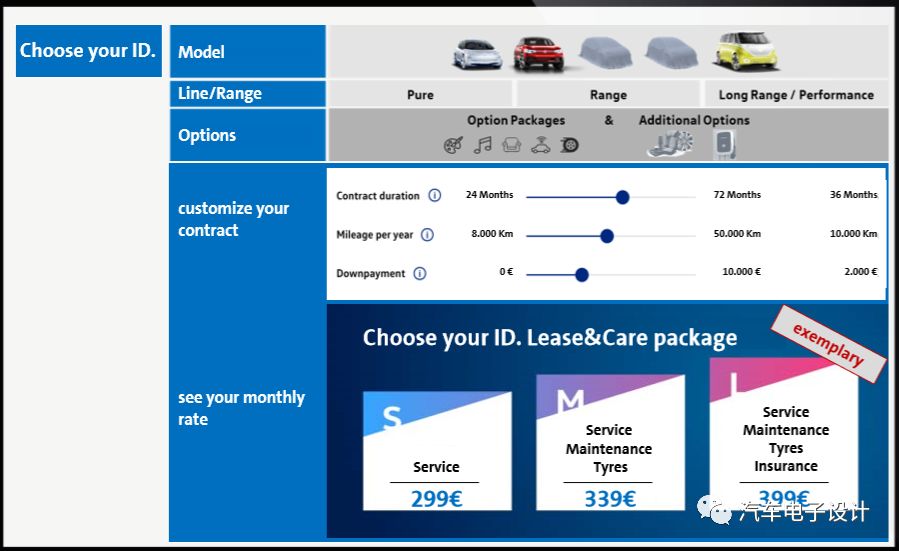Viewport: 899px width, 551px height.
Task: Click the 50.000 Km maximum label
Action: (737, 234)
